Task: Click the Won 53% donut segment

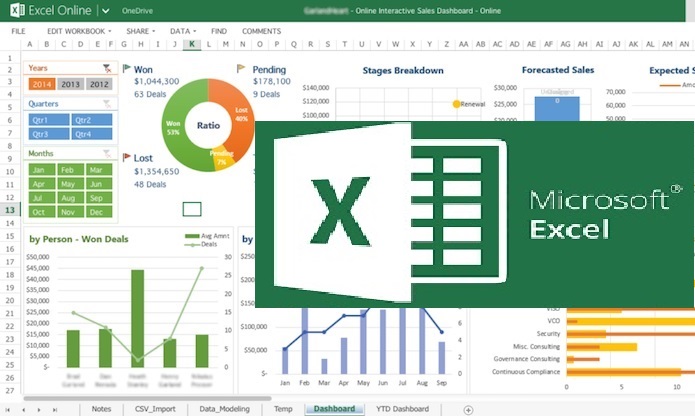Action: pos(174,126)
